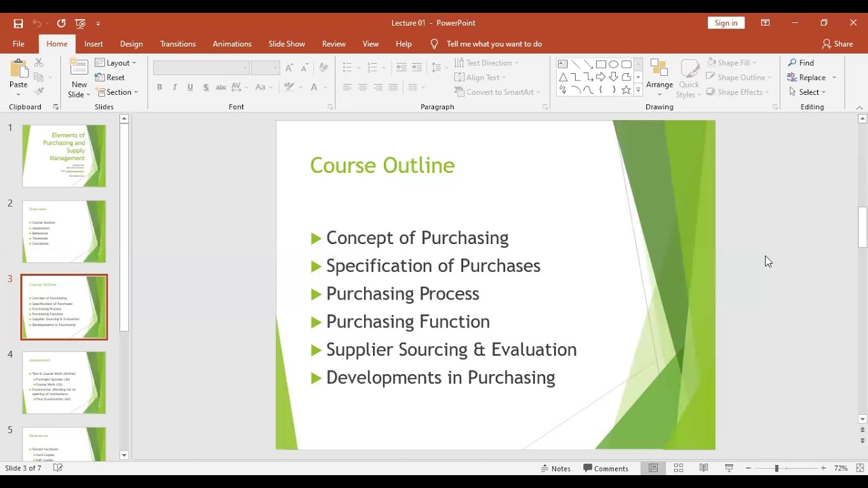868x488 pixels.
Task: Switch to the Design tab
Action: click(x=132, y=44)
